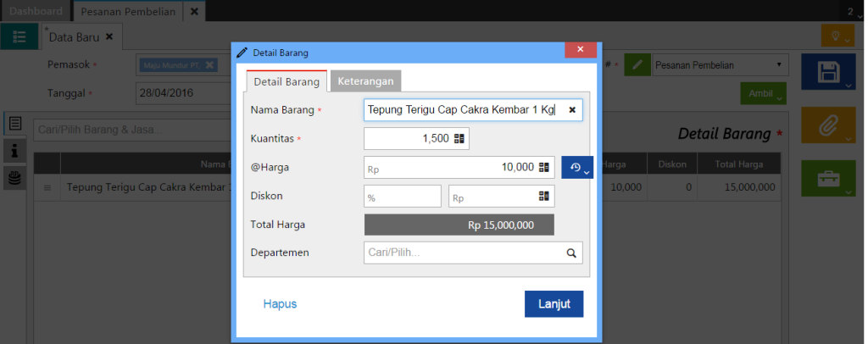
Task: Expand the Ambil dropdown button
Action: tap(763, 93)
